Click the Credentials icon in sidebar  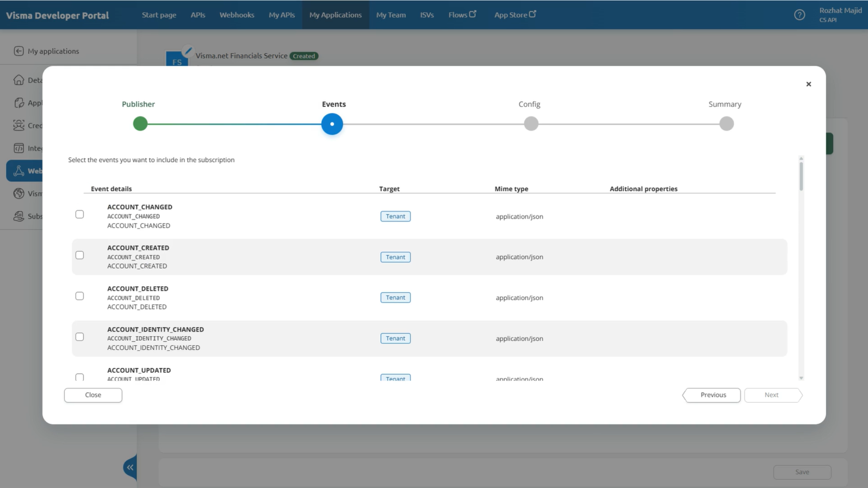coord(18,125)
